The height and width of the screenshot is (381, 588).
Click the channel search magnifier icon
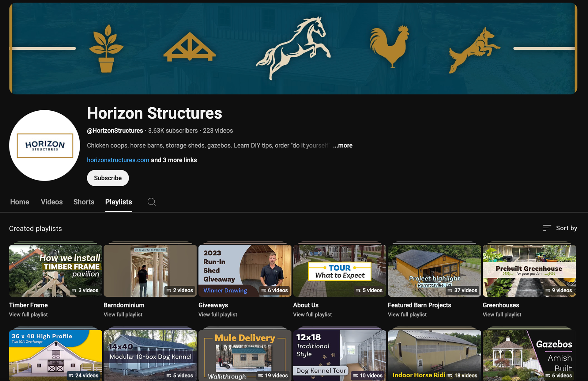[151, 202]
